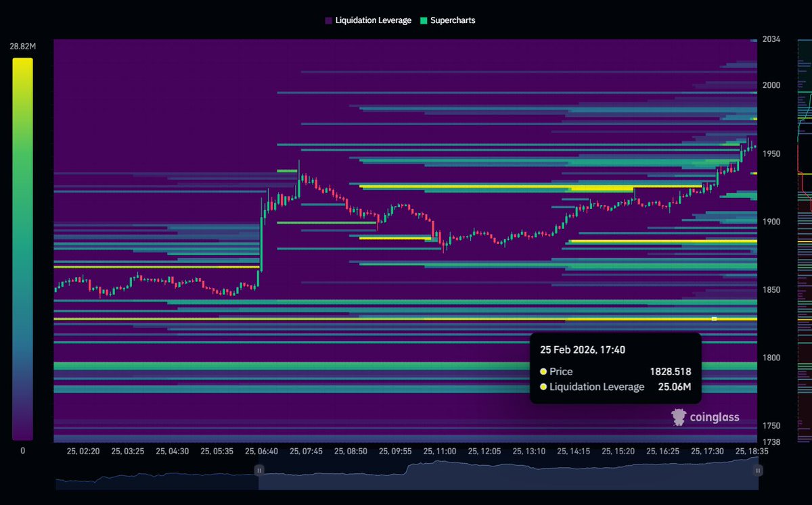Click the 1950 price axis label
Viewport: 812px width, 505px height.
(x=771, y=153)
